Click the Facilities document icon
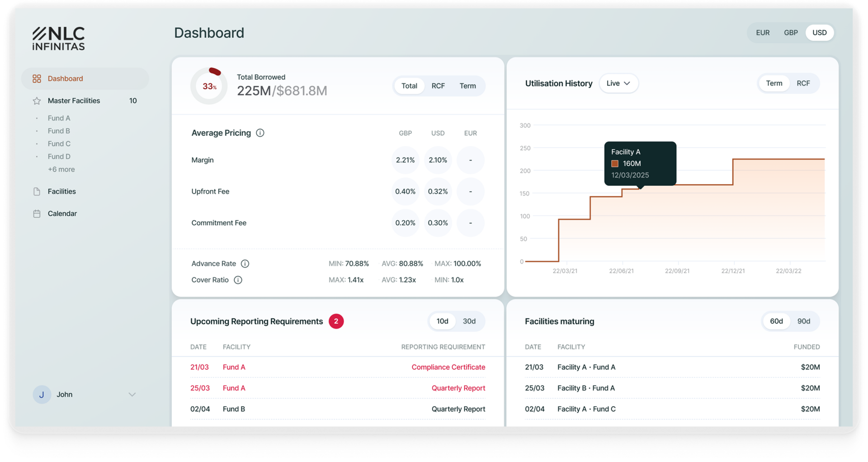Viewport: 868px width, 462px height. tap(37, 192)
